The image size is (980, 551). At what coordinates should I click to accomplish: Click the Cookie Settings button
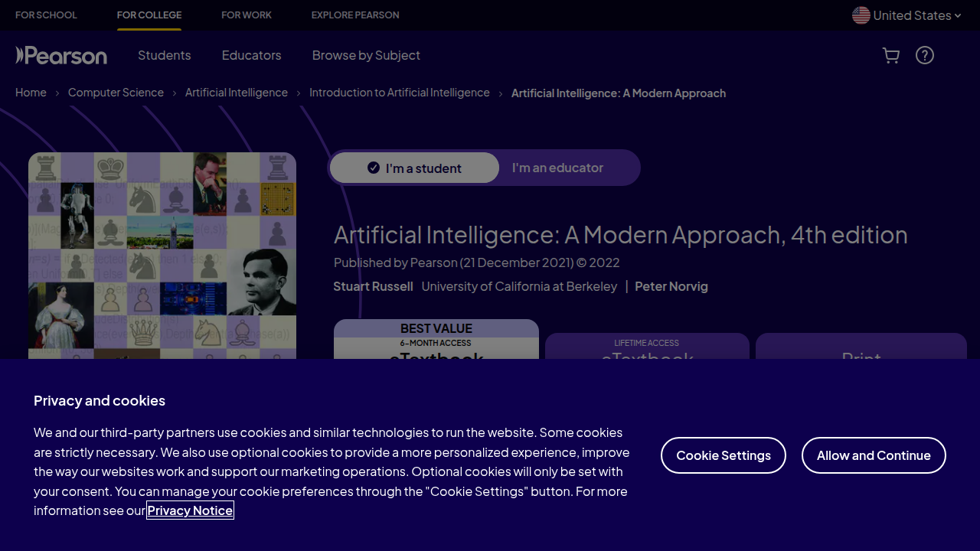[x=724, y=455]
